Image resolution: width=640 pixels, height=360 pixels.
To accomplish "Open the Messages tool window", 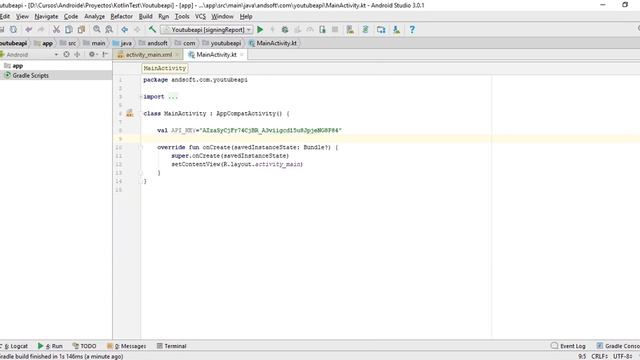I will click(x=127, y=346).
